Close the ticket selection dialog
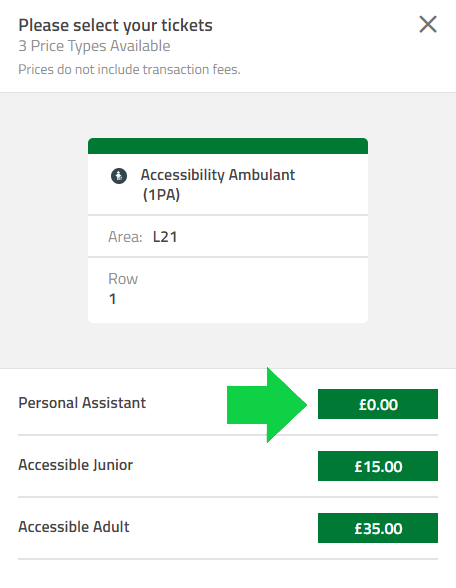 pos(428,24)
